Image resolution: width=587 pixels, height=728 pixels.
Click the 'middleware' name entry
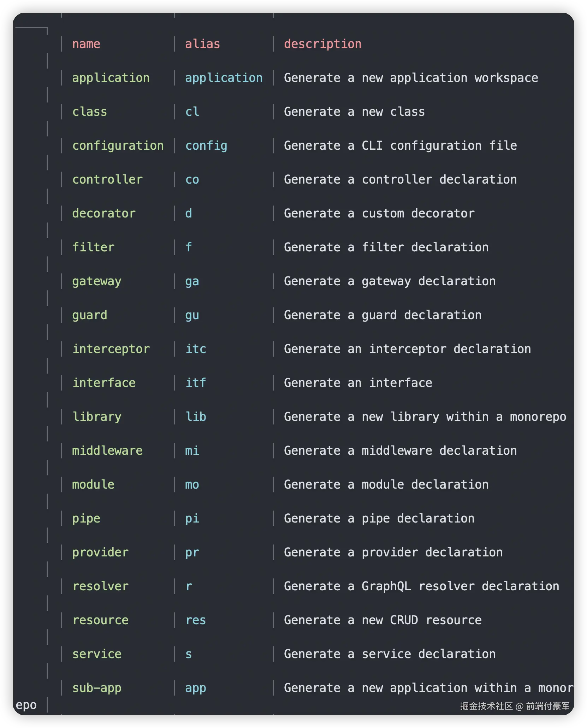click(107, 450)
